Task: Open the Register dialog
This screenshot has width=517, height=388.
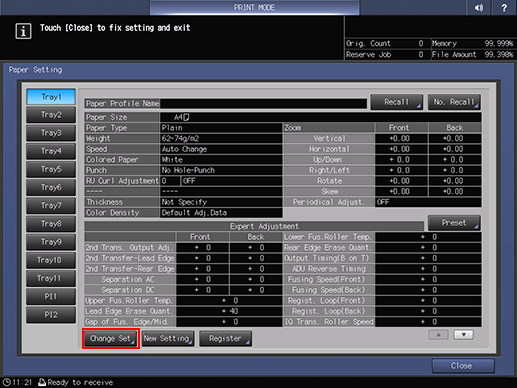Action: tap(225, 339)
